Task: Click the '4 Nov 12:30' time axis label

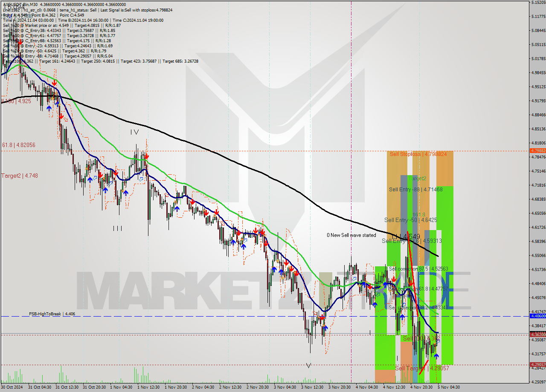Action: tap(394, 387)
